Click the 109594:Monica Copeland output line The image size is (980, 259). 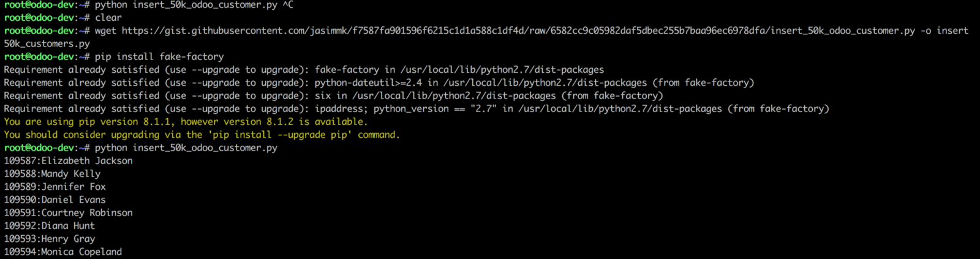coord(63,252)
